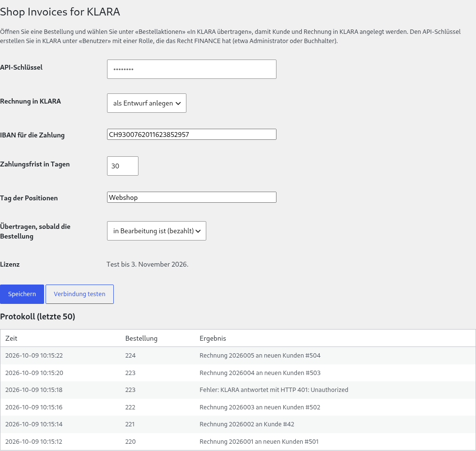Screen dimensions: 476x451
Task: Open the 'in Bearbeitung ist (bezahlt)' dropdown
Action: pyautogui.click(x=156, y=231)
